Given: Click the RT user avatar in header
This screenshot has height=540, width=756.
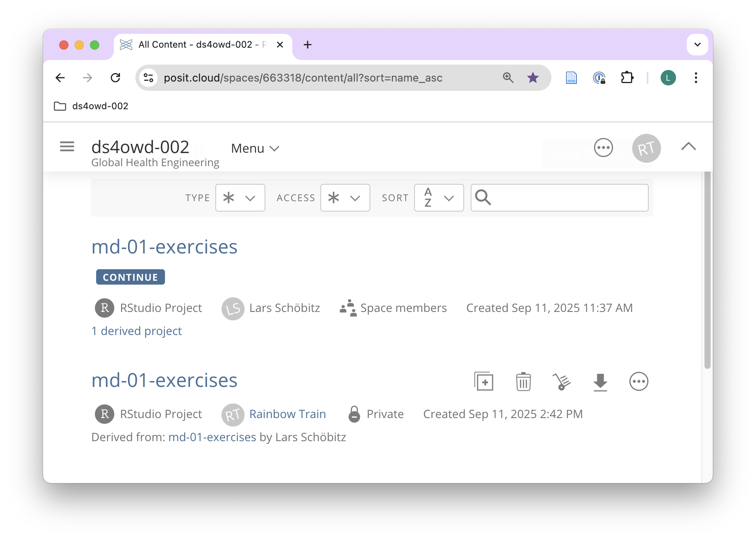Looking at the screenshot, I should (646, 148).
